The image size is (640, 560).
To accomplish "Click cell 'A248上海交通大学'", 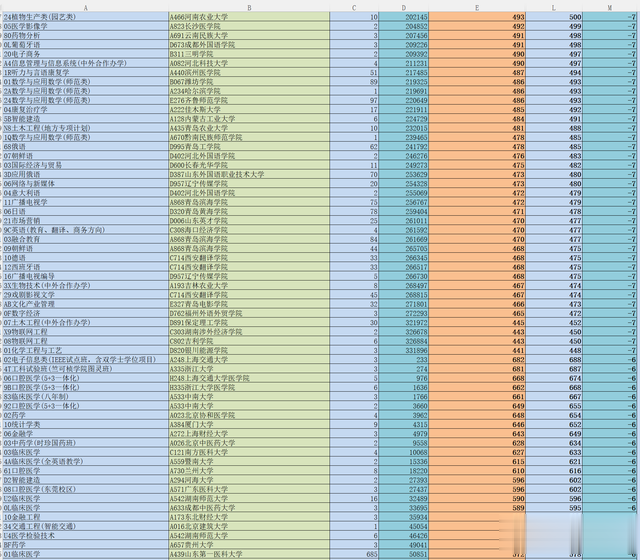I will click(x=249, y=360).
